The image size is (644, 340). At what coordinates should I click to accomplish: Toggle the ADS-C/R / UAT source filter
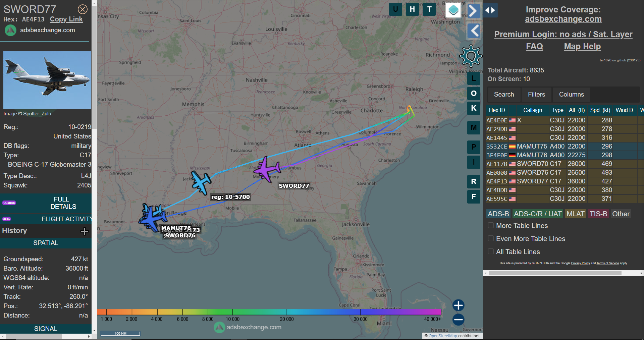click(x=538, y=214)
